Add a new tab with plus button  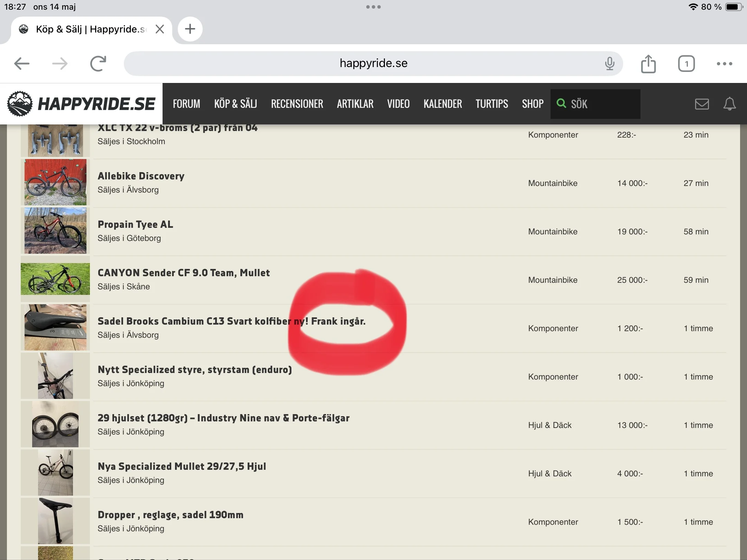click(x=190, y=29)
